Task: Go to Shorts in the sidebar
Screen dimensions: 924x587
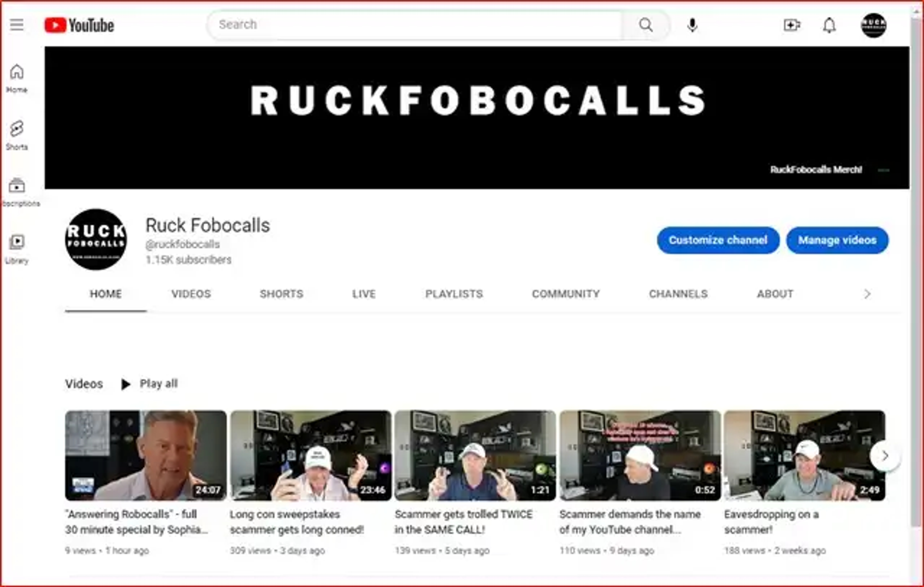Action: [17, 135]
